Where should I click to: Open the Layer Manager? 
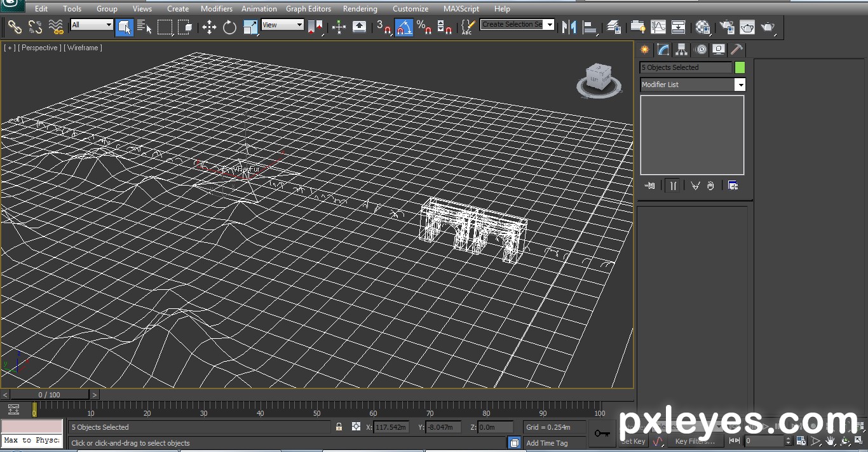tap(614, 27)
